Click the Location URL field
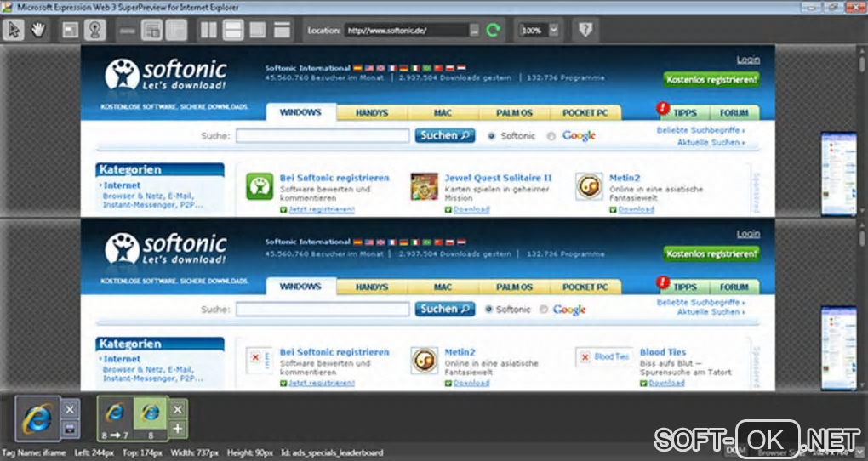868x461 pixels. pyautogui.click(x=407, y=31)
